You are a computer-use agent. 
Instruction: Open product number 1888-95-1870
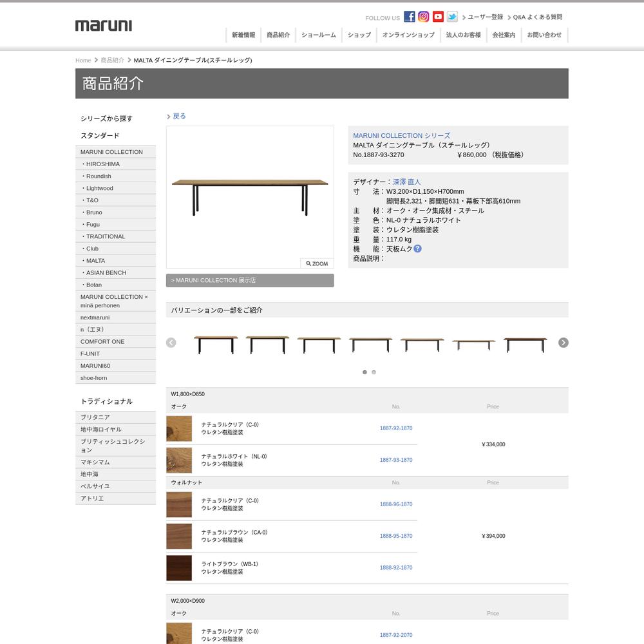pyautogui.click(x=396, y=536)
